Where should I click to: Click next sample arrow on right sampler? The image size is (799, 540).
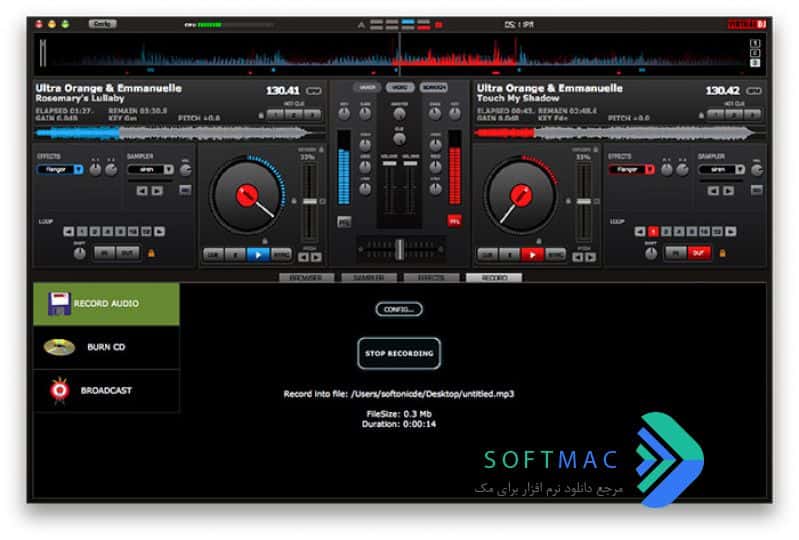pyautogui.click(x=729, y=191)
